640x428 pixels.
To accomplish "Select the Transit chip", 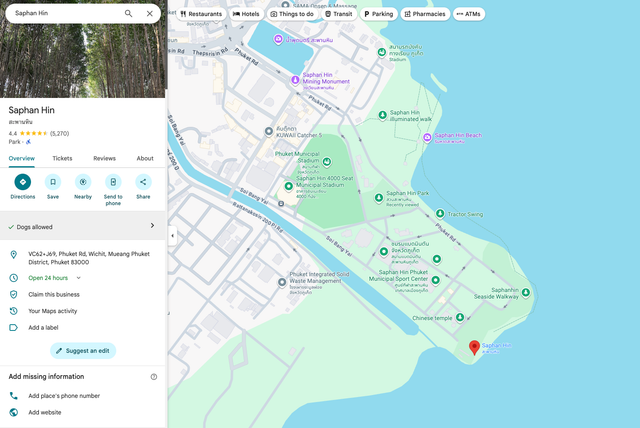I will click(339, 14).
